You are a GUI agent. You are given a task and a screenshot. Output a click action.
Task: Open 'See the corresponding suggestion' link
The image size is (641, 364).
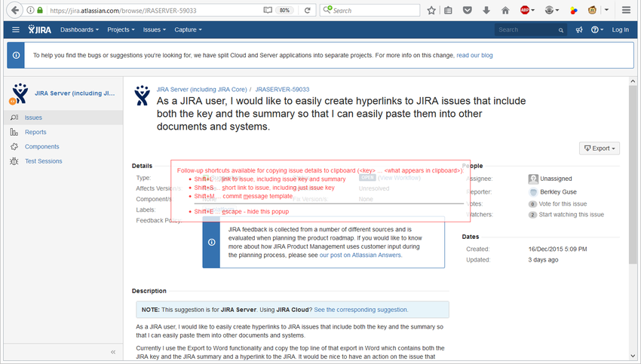[360, 310]
